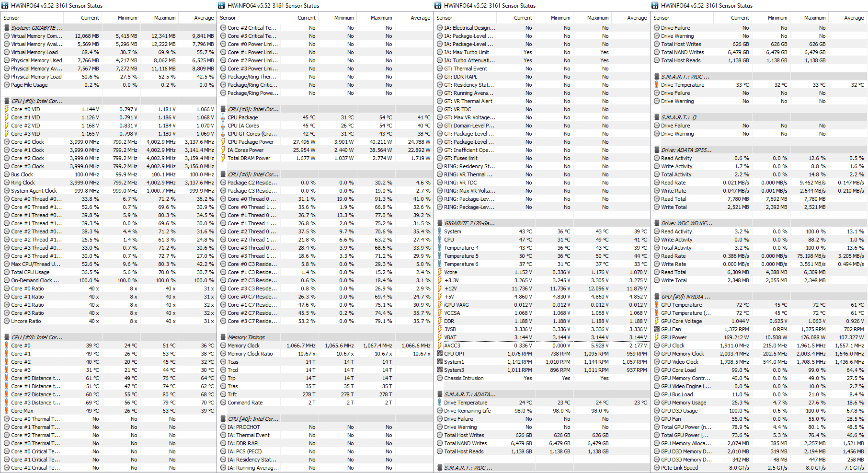The width and height of the screenshot is (868, 473).
Task: Click the voltage icon beside VBAT
Action: (x=440, y=337)
